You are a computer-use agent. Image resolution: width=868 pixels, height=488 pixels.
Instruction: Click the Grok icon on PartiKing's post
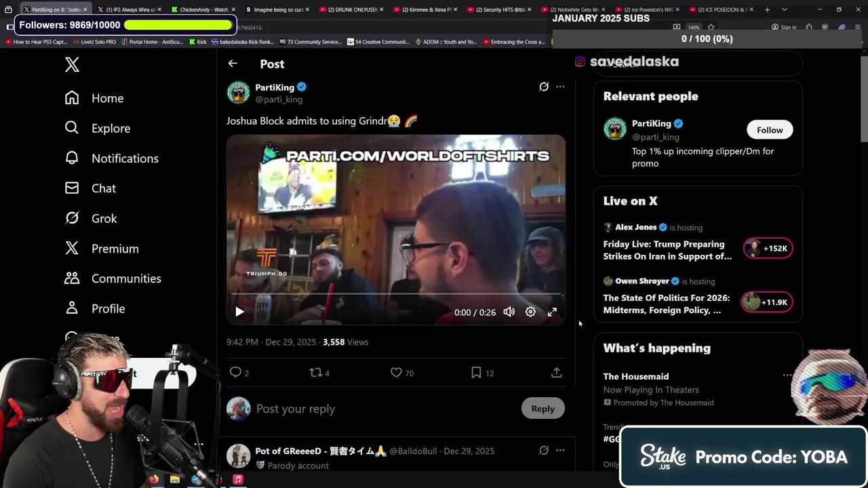(544, 87)
